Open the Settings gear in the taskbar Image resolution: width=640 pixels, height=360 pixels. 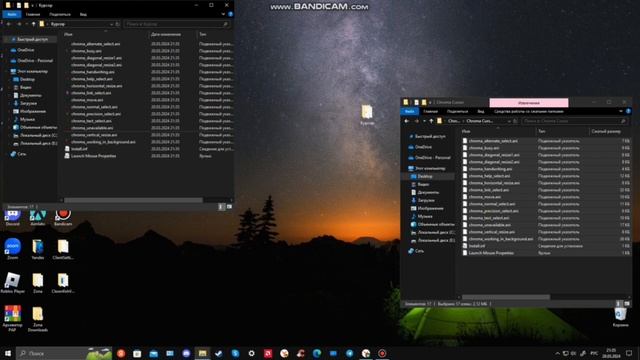[x=251, y=353]
